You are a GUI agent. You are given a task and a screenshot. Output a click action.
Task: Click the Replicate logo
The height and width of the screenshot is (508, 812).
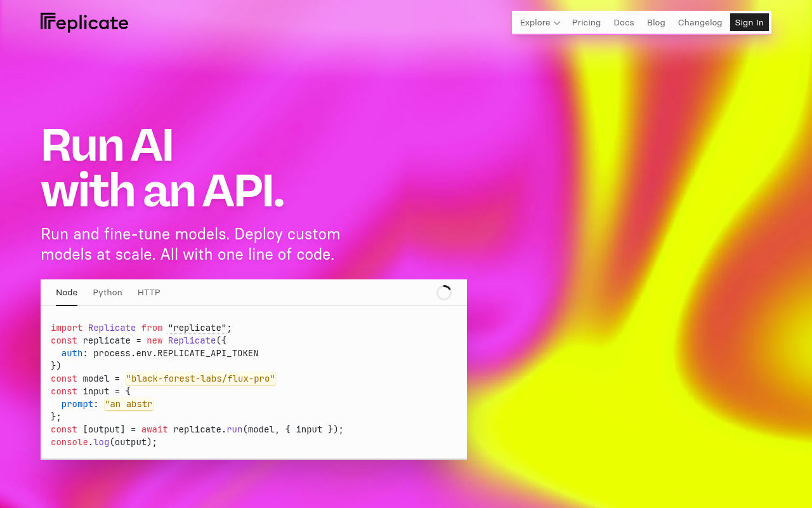pyautogui.click(x=84, y=22)
